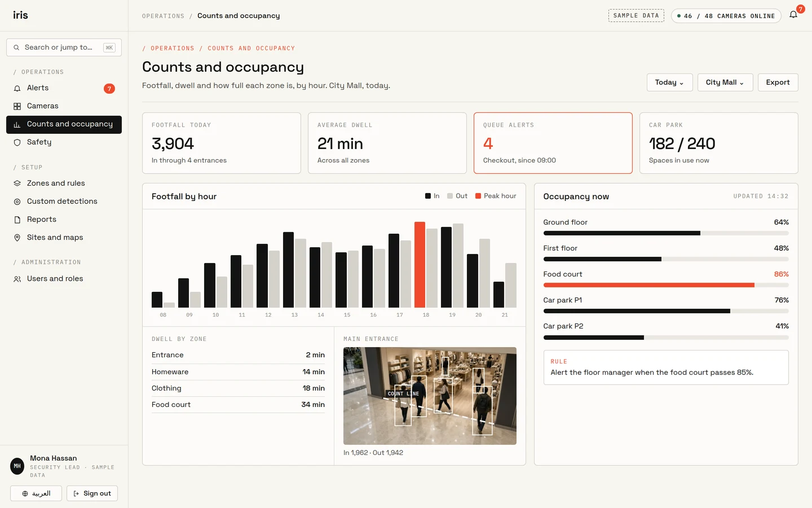Open the City Mall site dropdown

pos(725,82)
